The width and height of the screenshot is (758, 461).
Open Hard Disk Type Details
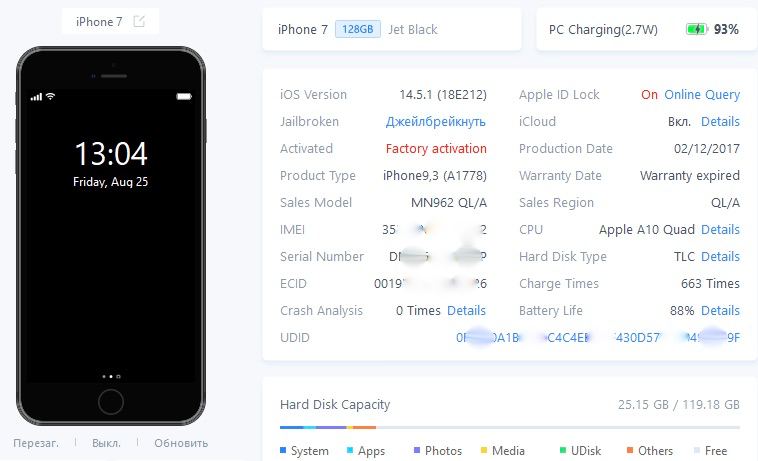(720, 257)
